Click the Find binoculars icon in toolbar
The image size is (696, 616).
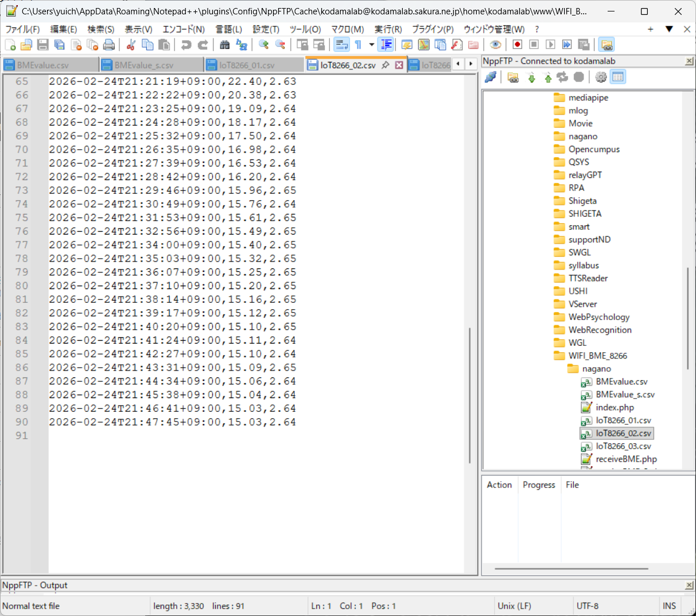point(225,45)
